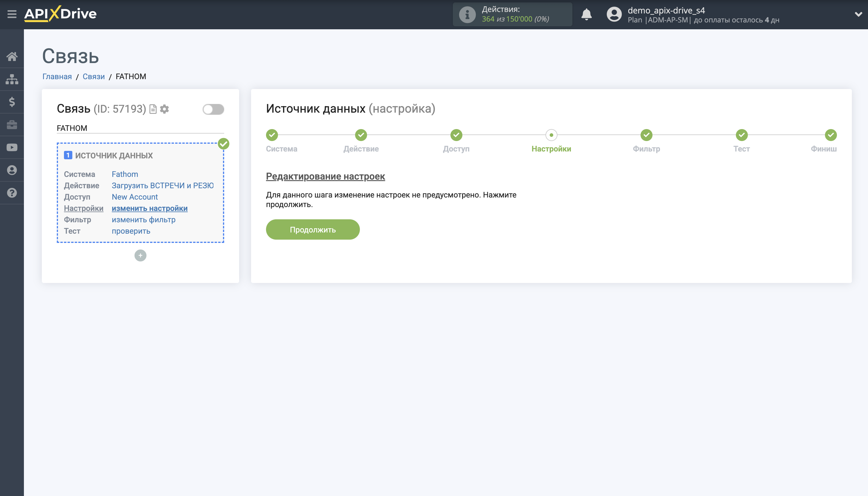Open the profile section via the user icon
Viewport: 868px width, 496px height.
click(x=12, y=170)
